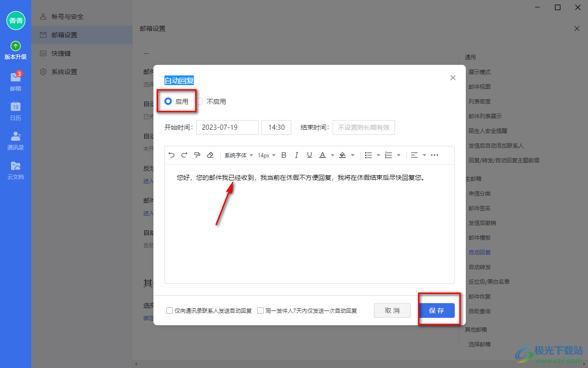Screen dimensions: 588x368
Task: Jump to 邮件模板 in right navigation
Action: coord(480,238)
